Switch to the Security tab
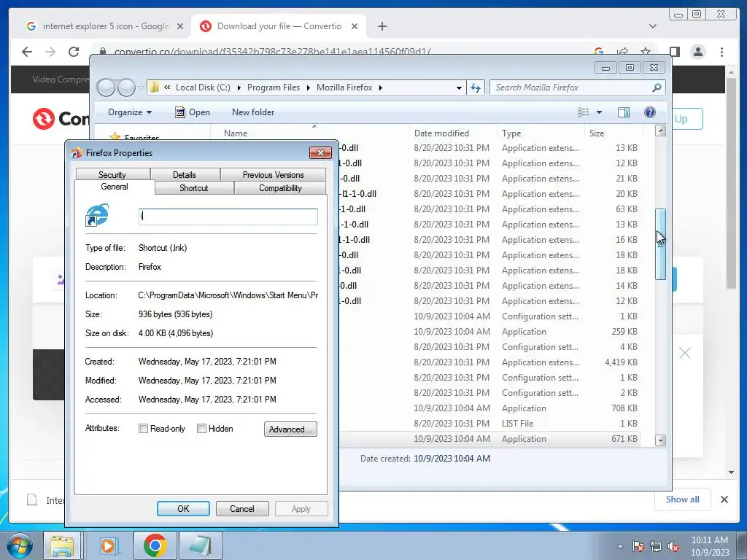 pos(112,174)
